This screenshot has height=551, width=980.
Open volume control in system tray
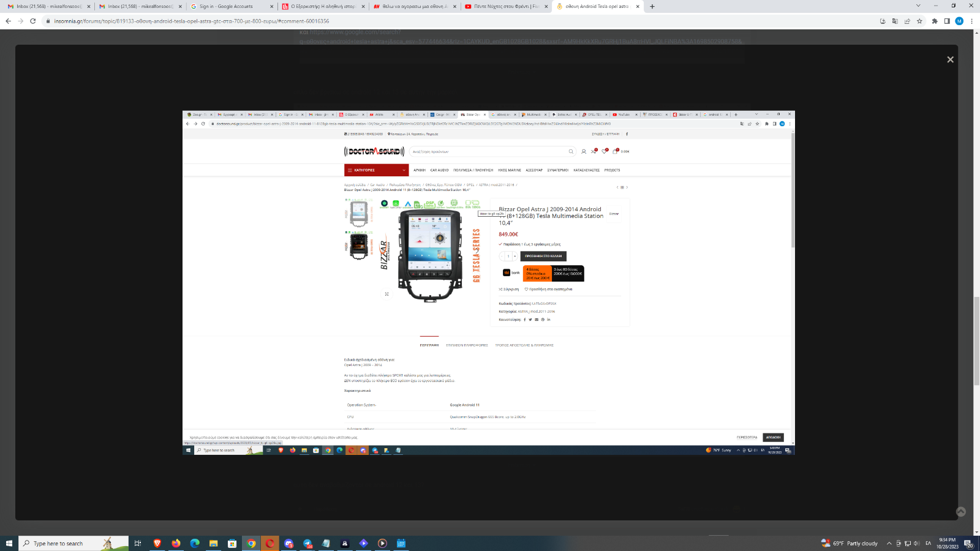[916, 543]
